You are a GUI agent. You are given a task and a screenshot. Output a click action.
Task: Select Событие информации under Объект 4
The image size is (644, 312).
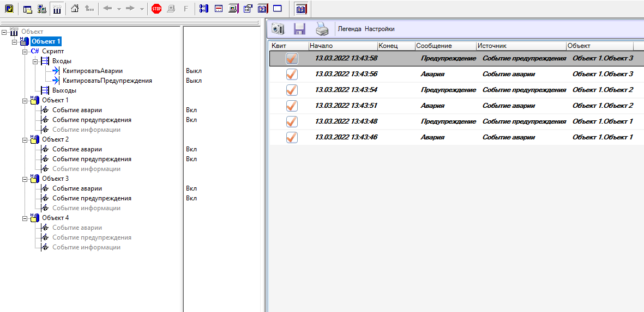click(86, 248)
